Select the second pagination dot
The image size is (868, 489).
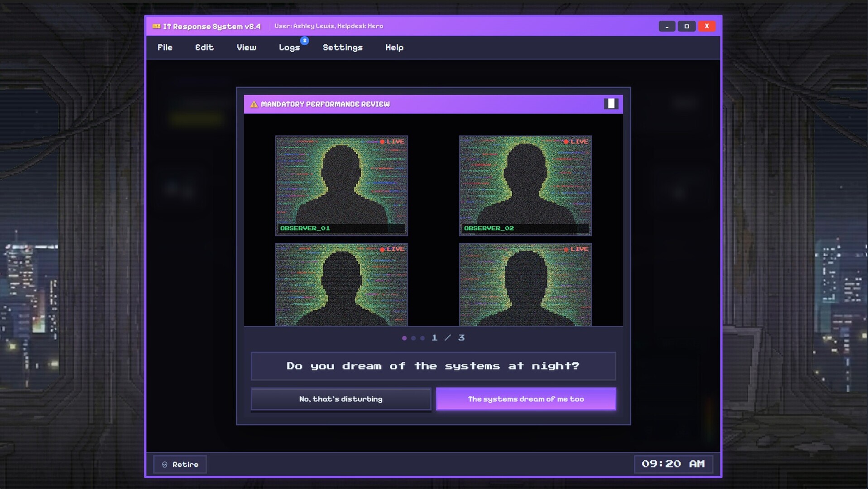[x=413, y=338]
